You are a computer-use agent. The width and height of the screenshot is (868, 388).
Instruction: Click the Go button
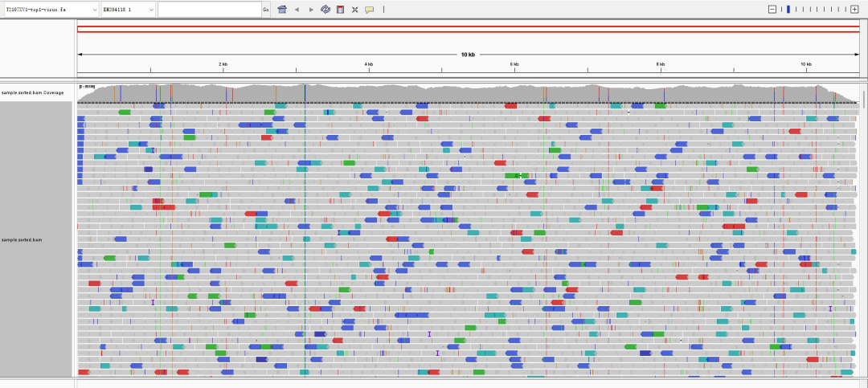tap(266, 10)
